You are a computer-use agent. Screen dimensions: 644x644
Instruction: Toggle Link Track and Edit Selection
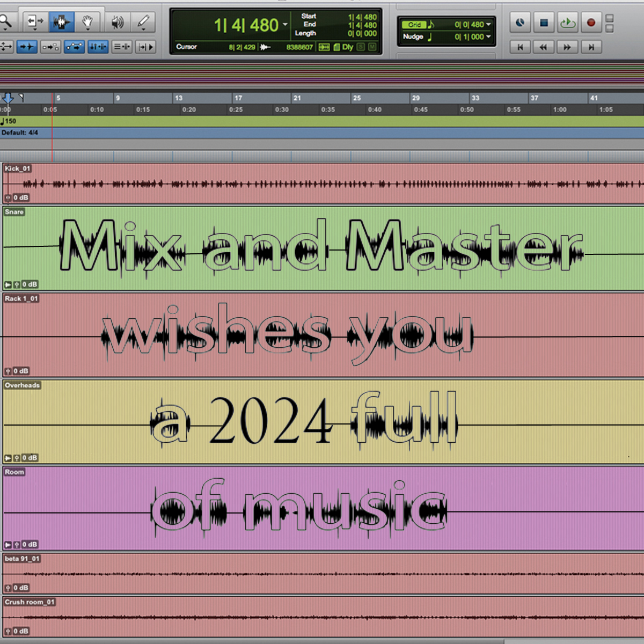point(122,47)
